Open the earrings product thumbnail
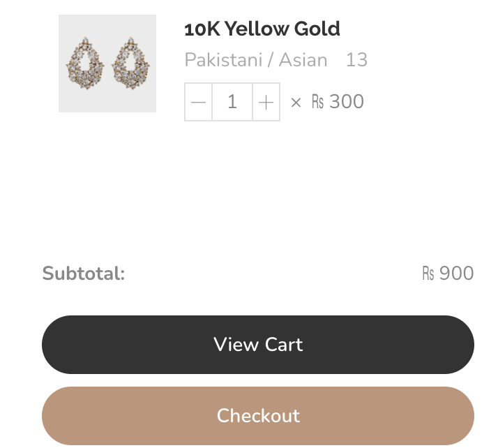The image size is (498, 448). [x=107, y=64]
